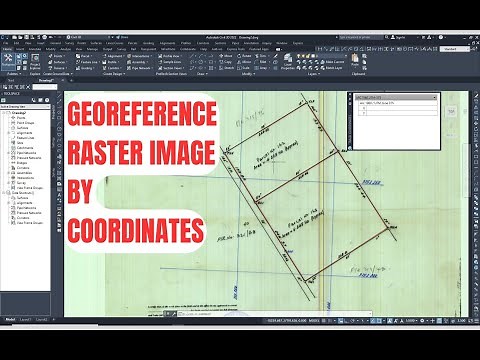Switch to the Model layout tab
This screenshot has width=480, height=360.
click(x=10, y=320)
